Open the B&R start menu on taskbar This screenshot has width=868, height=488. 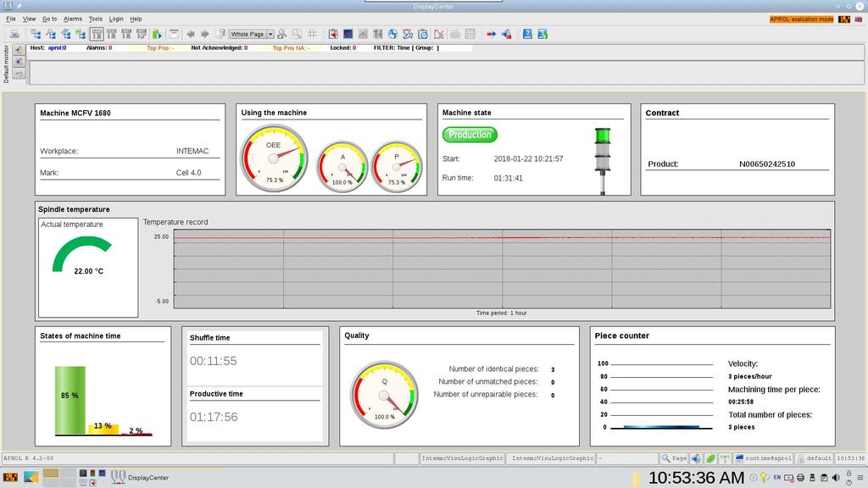pyautogui.click(x=10, y=478)
